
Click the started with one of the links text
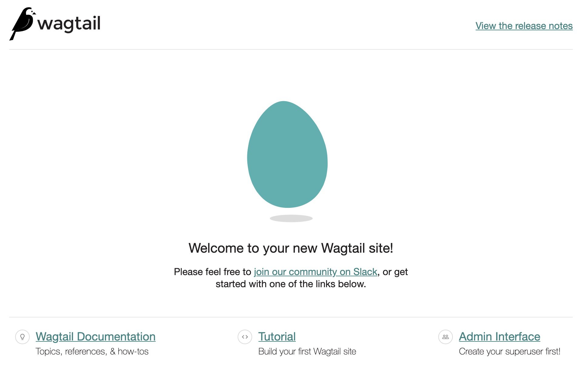pos(290,284)
